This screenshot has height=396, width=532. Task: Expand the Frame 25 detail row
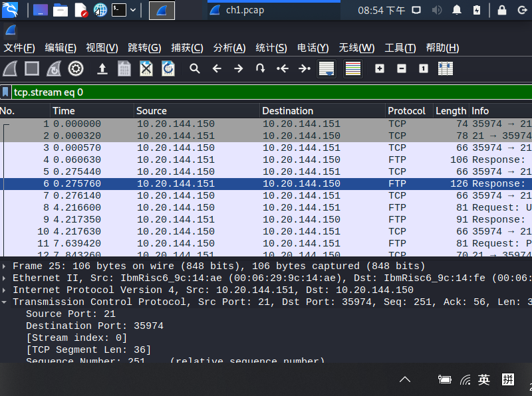tap(4, 266)
